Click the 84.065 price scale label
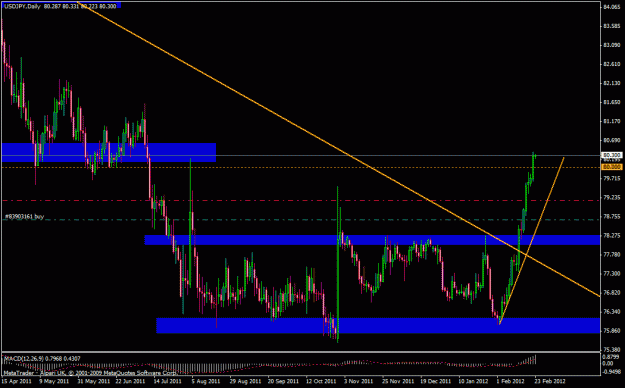The image size is (625, 388). [x=612, y=7]
